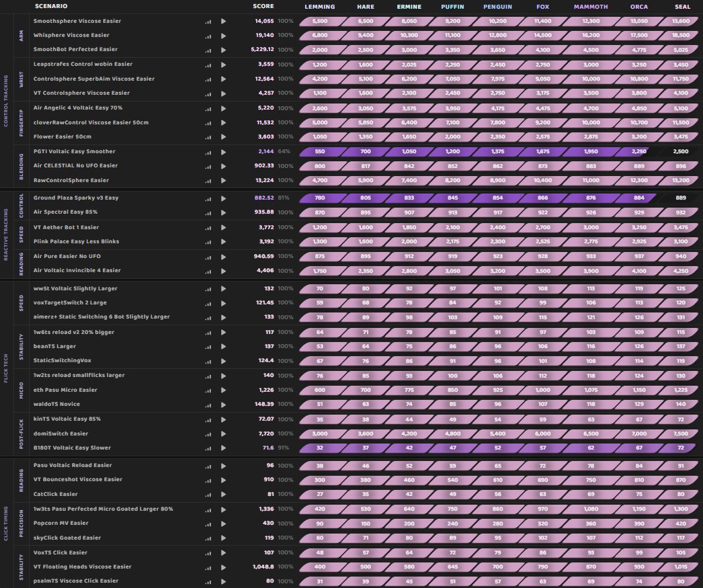
Task: Select the MAMMOTH rank header
Action: [x=591, y=7]
